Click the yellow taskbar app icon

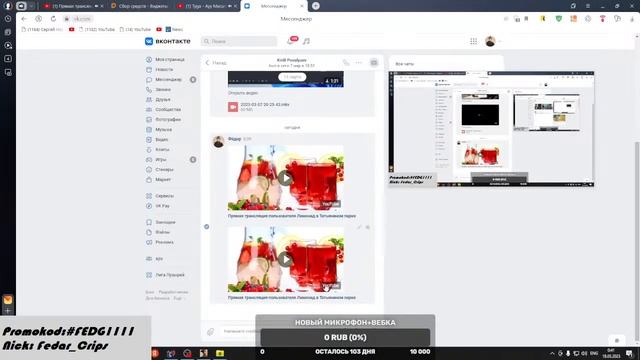pos(220,353)
